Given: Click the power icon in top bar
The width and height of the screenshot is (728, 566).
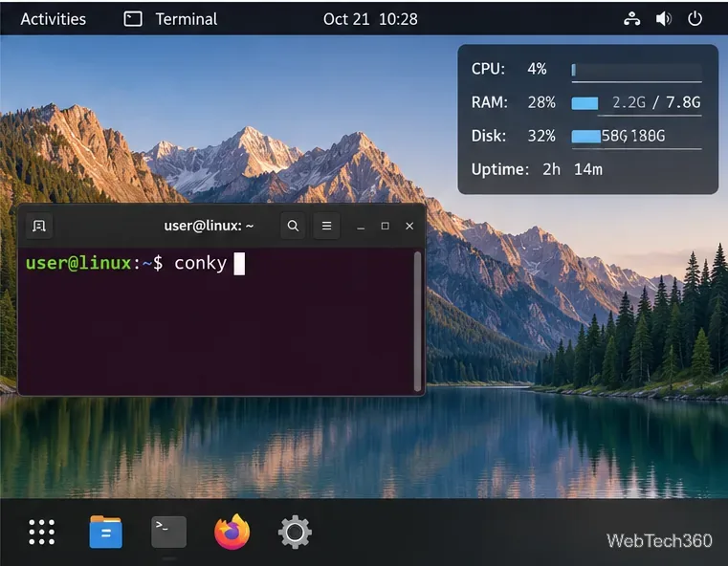Looking at the screenshot, I should click(x=695, y=19).
